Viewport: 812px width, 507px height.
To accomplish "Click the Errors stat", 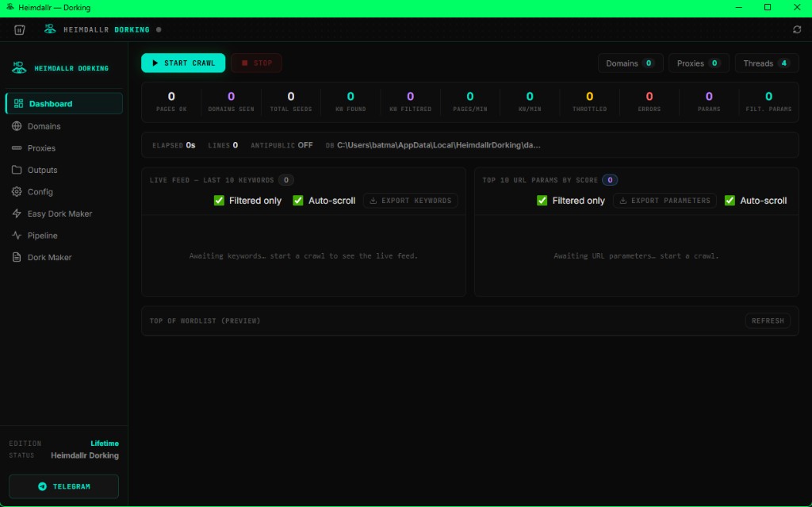I will point(649,102).
